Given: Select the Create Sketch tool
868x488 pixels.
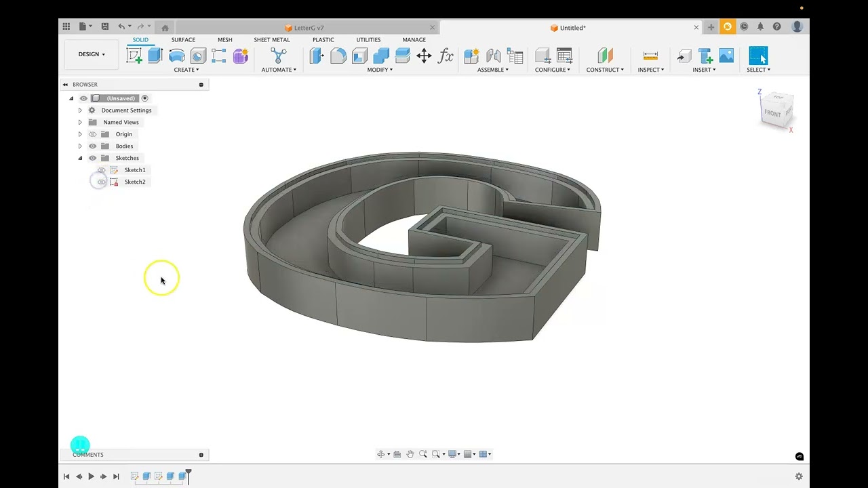Looking at the screenshot, I should (134, 56).
